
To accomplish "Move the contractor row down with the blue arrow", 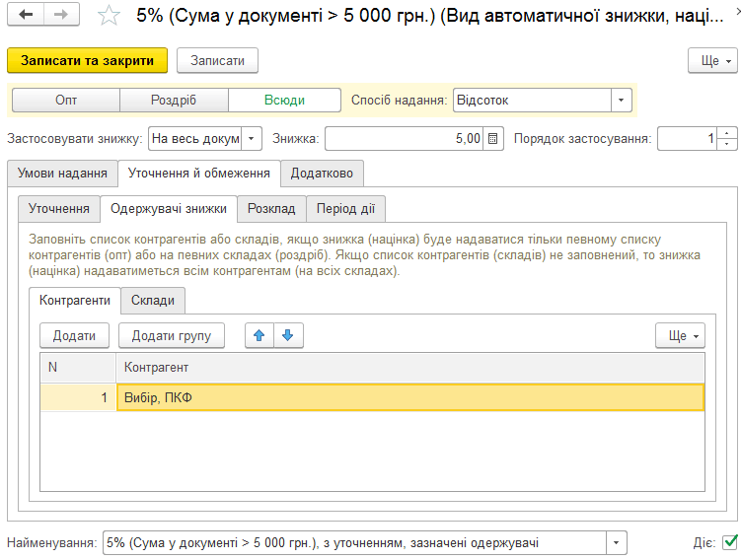I will point(288,336).
